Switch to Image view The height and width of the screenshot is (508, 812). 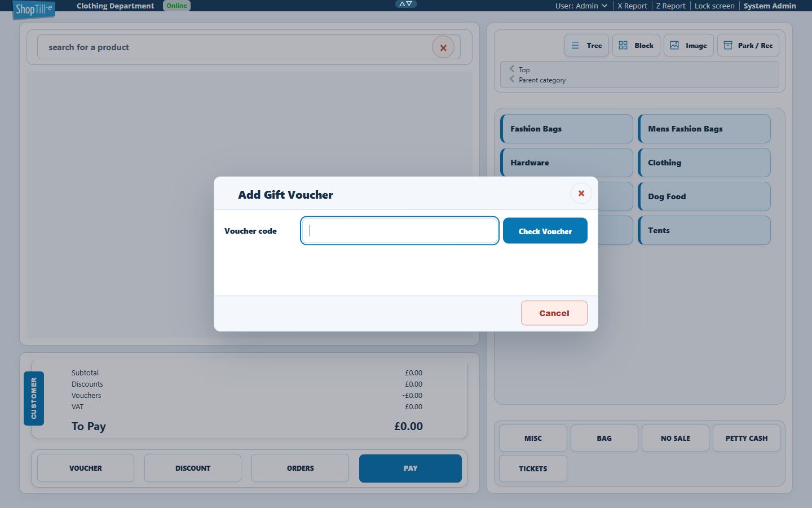pyautogui.click(x=689, y=45)
